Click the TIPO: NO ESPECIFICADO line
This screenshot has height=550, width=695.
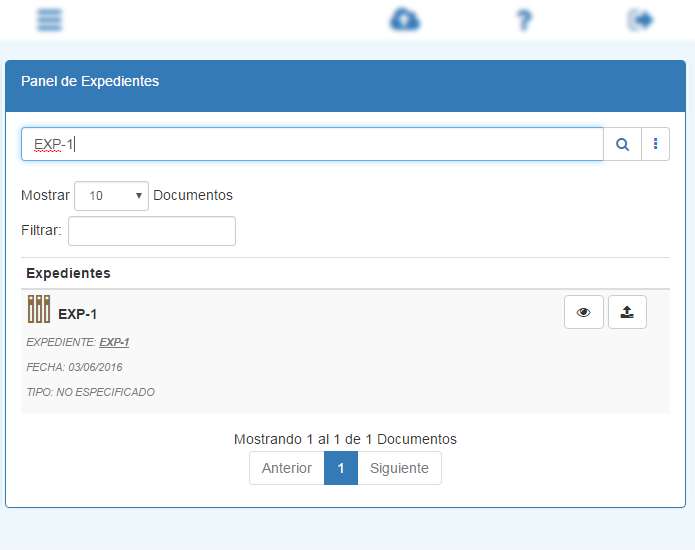pos(91,392)
